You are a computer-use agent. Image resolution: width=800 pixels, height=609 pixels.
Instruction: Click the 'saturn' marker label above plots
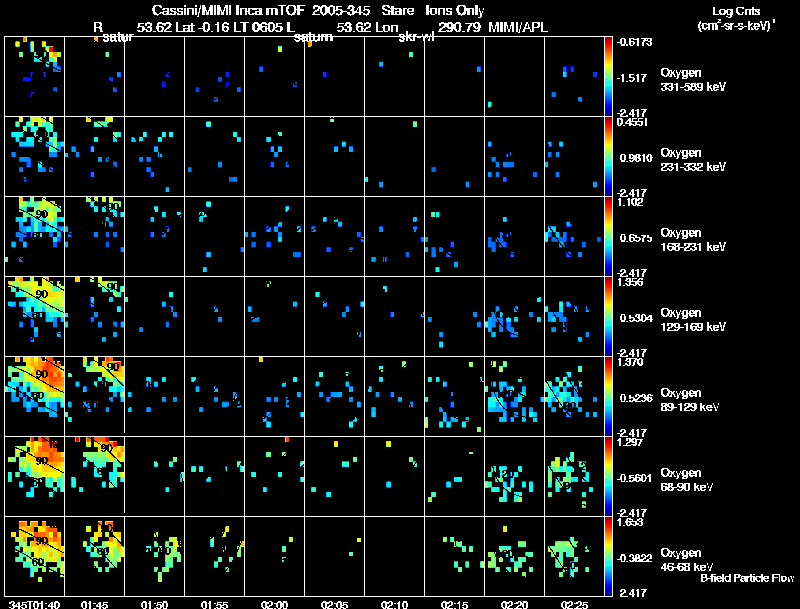(313, 37)
